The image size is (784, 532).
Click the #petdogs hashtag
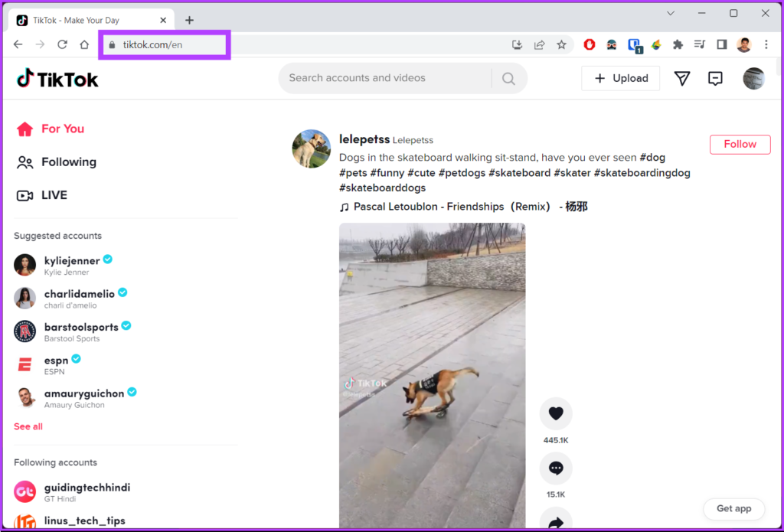pyautogui.click(x=462, y=173)
